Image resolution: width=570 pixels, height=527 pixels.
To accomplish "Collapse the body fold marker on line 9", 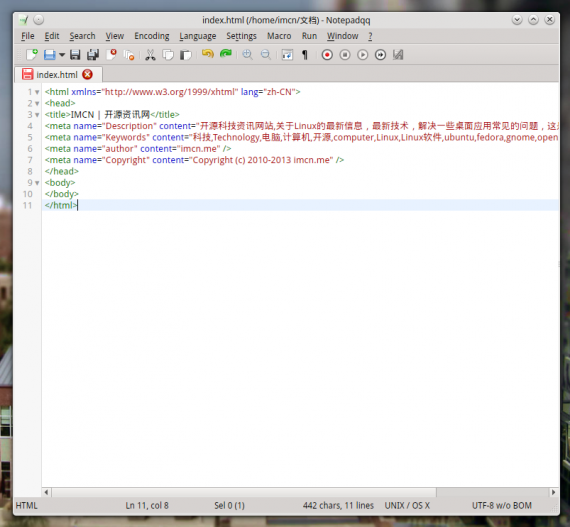I will click(37, 183).
